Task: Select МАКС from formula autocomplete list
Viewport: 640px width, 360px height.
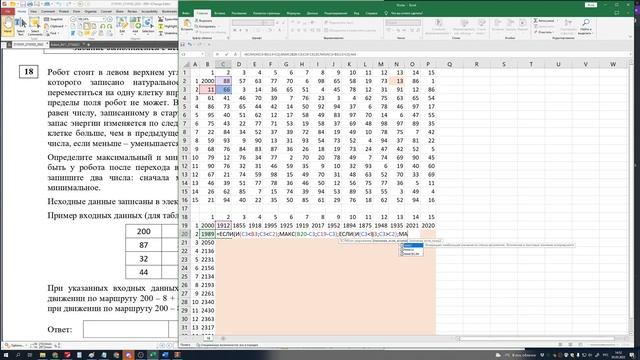Action: (411, 245)
